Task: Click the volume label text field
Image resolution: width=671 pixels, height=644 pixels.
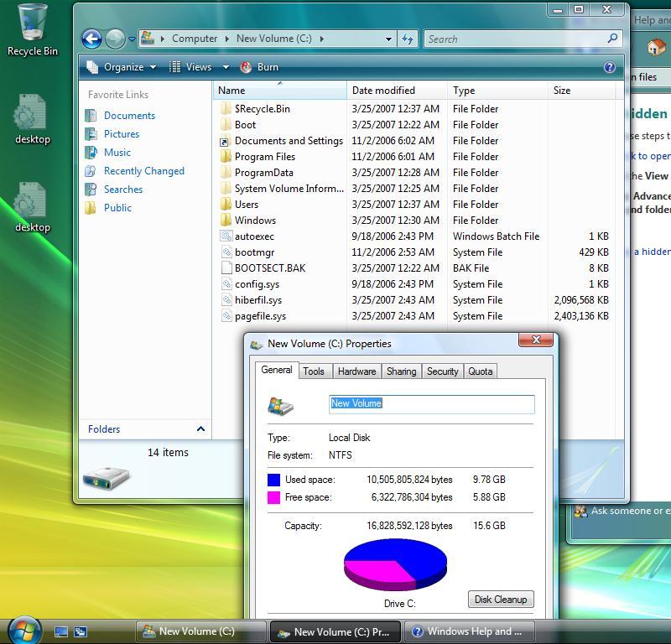Action: click(432, 404)
